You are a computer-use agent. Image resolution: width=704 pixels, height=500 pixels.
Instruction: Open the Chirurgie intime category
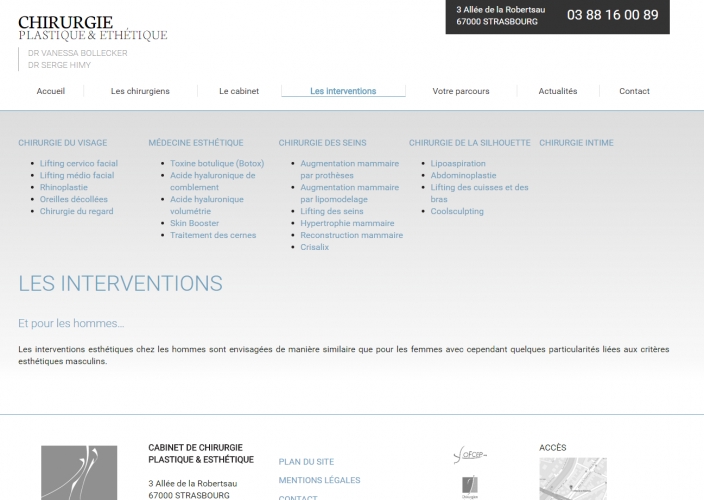tap(576, 143)
